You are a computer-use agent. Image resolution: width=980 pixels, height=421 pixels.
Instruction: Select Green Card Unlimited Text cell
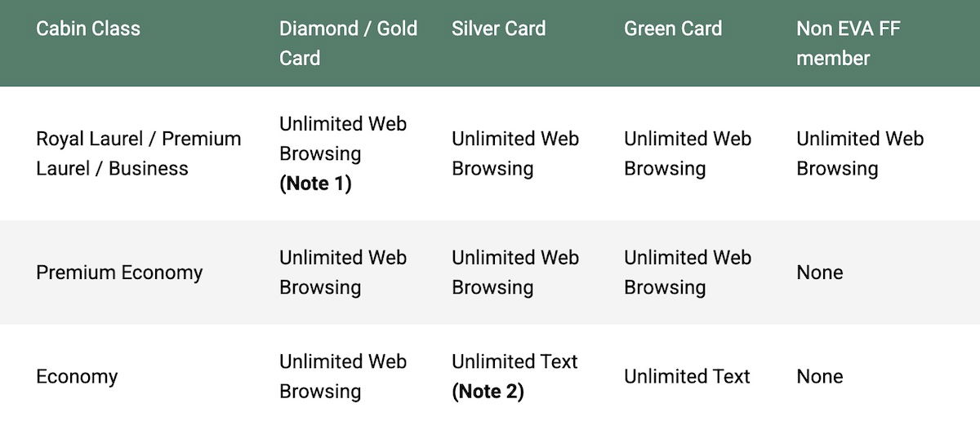pos(687,377)
